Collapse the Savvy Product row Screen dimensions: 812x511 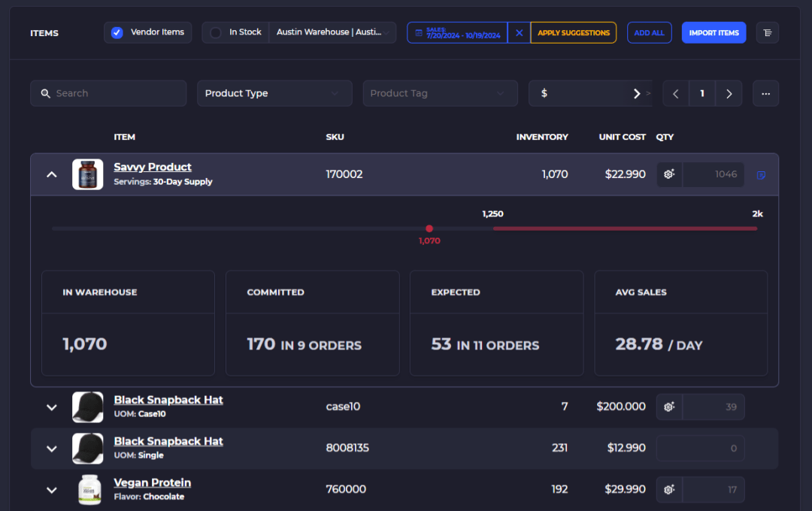[52, 174]
